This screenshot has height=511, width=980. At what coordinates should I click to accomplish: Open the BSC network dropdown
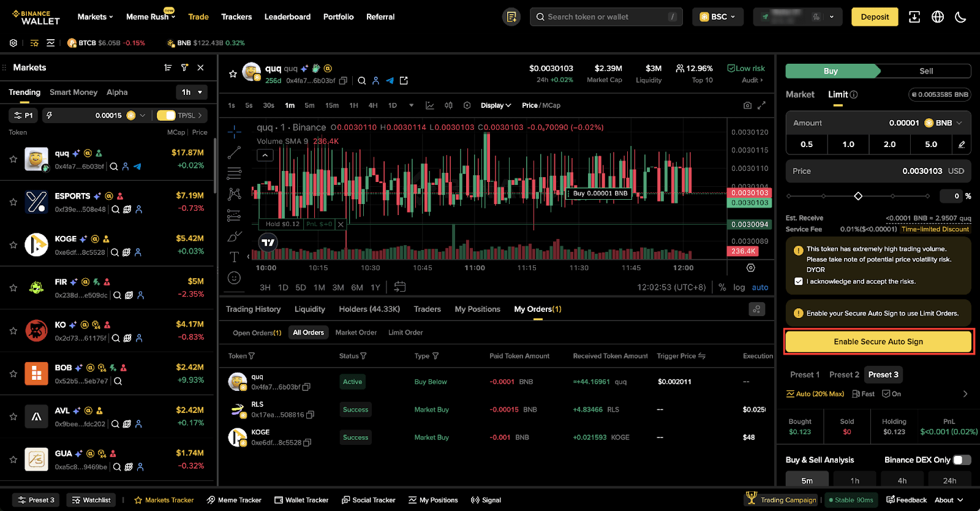click(x=718, y=17)
